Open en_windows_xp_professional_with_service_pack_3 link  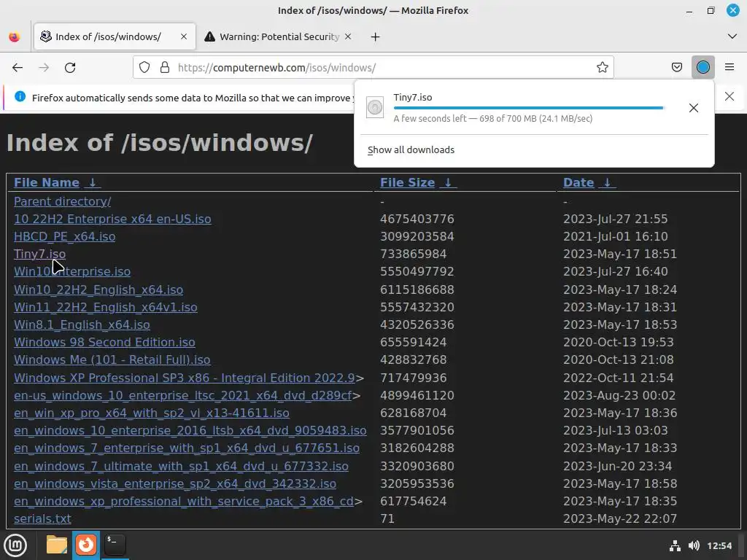click(184, 502)
